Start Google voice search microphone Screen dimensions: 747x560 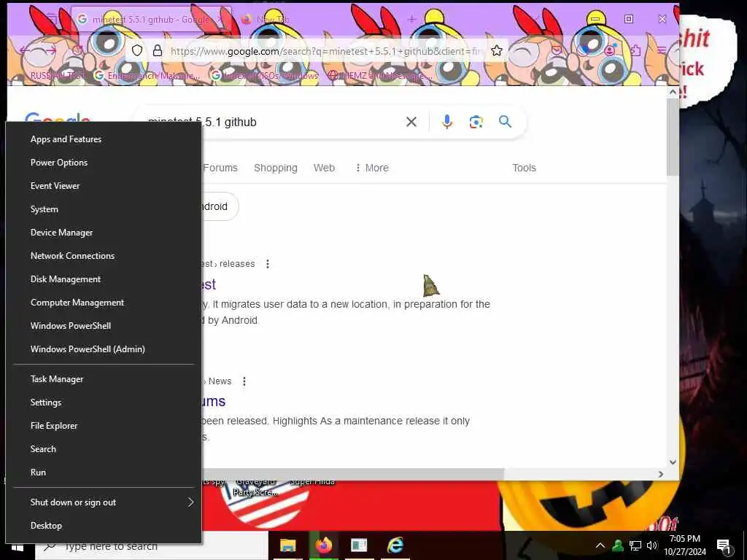coord(447,122)
